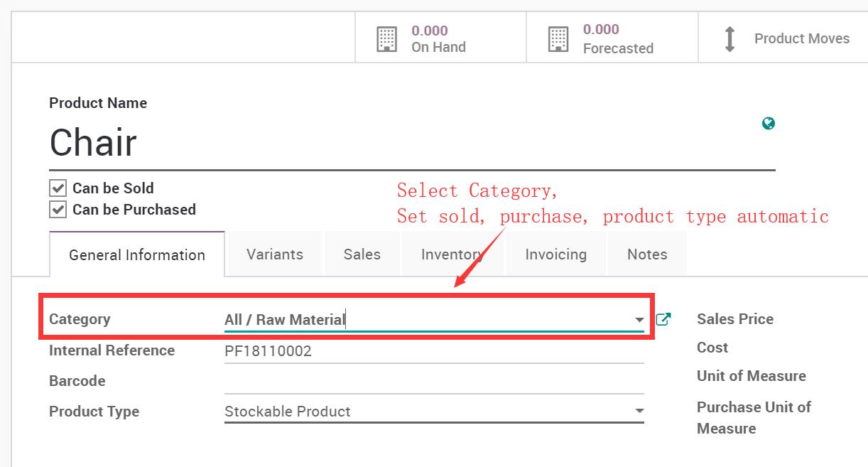The width and height of the screenshot is (868, 467).
Task: Select the General Information tab
Action: [137, 254]
